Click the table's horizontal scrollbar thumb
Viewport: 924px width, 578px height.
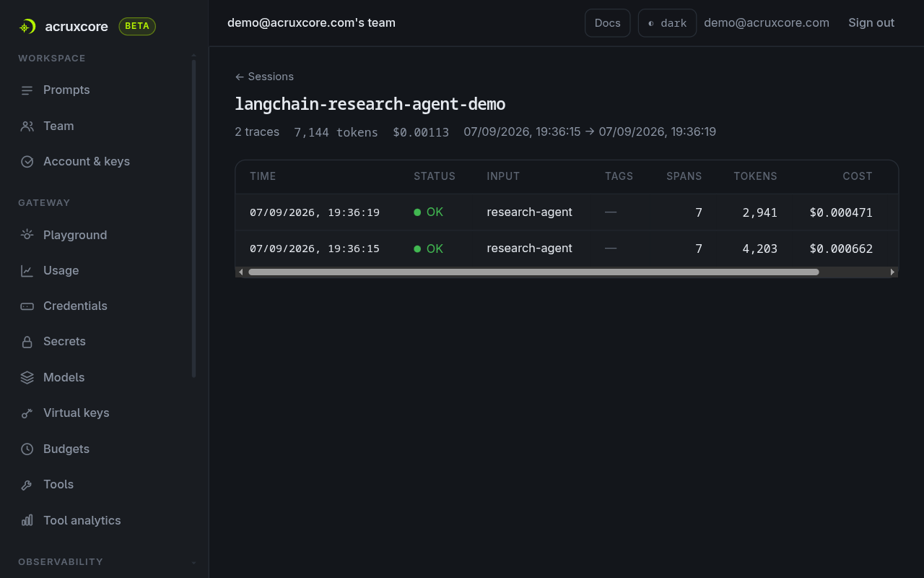pos(533,272)
